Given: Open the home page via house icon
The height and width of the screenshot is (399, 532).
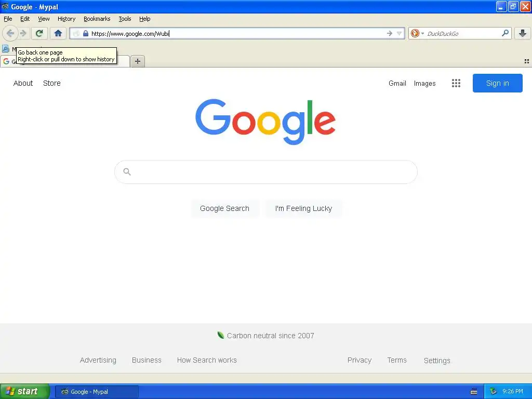Looking at the screenshot, I should 58,33.
